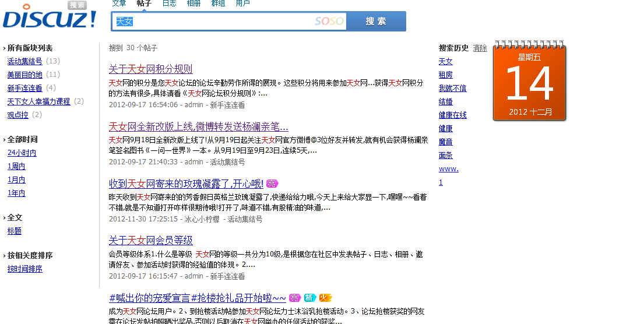Collapse the 全文 filter section
644x324 pixels.
12,217
